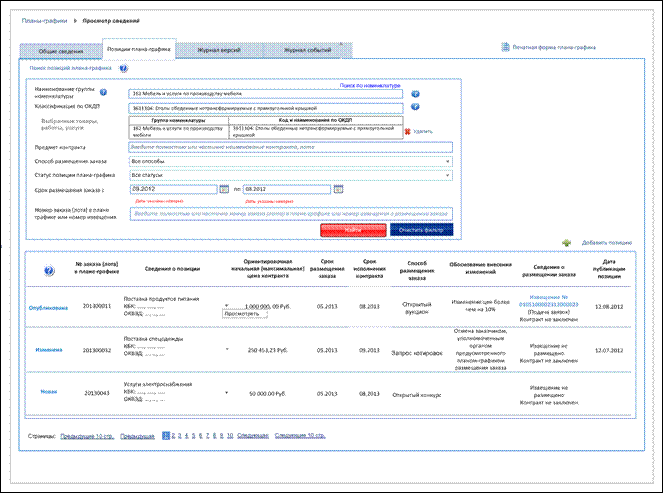This screenshot has height=493, width=663.
Task: Go to page 10 of results
Action: tap(230, 435)
